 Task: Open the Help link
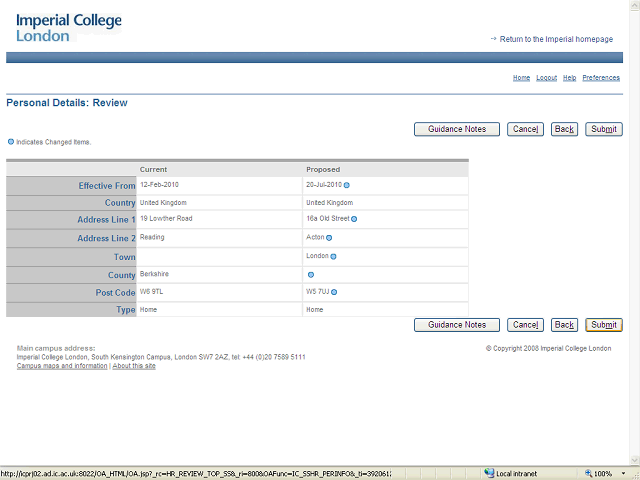(569, 78)
